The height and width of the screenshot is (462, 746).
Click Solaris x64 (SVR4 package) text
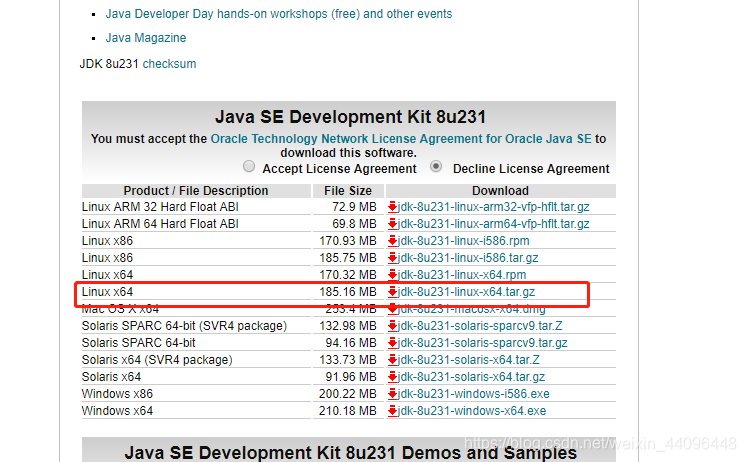[157, 360]
